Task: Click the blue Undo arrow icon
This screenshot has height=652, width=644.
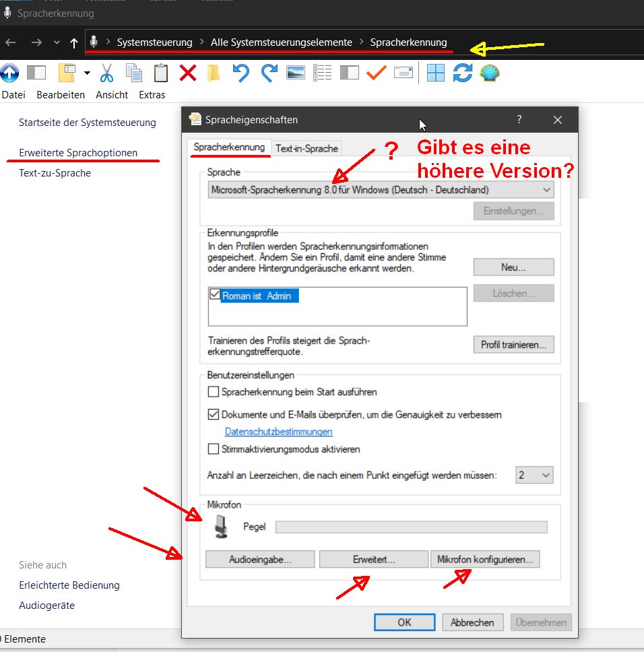Action: click(241, 73)
